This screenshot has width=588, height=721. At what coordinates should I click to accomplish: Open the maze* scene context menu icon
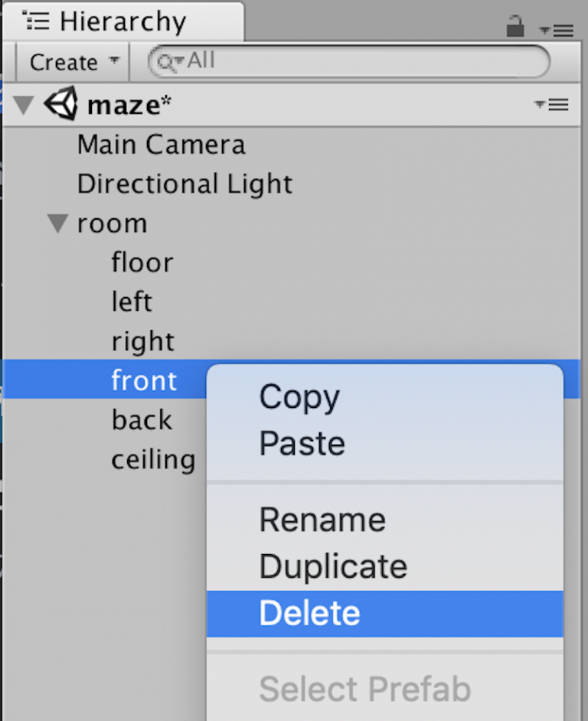[553, 104]
